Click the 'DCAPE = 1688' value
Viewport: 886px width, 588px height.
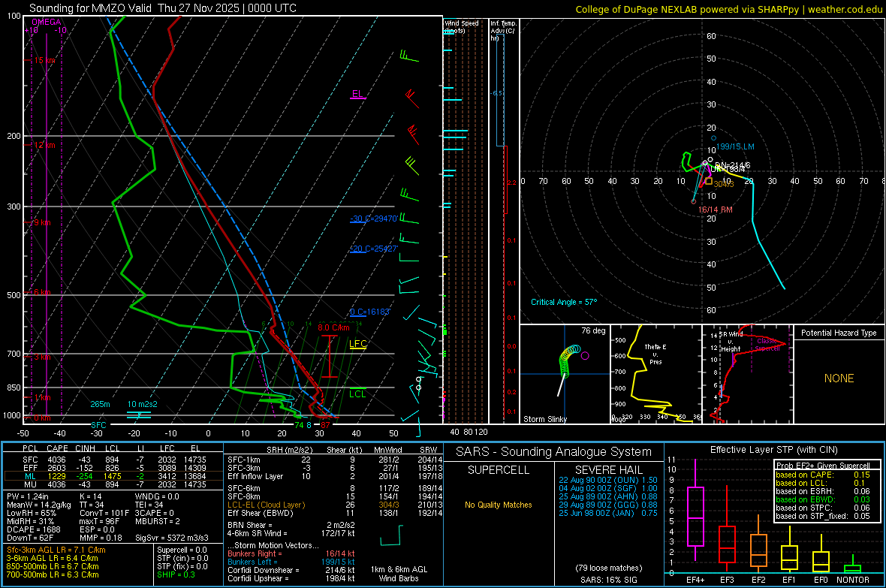(x=33, y=529)
